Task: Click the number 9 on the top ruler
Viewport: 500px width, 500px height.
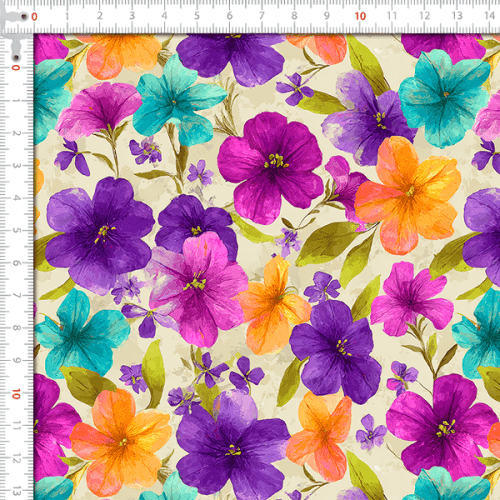Action: click(327, 16)
